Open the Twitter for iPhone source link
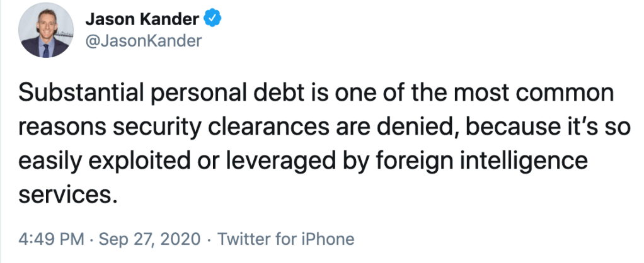The width and height of the screenshot is (644, 263). click(285, 239)
